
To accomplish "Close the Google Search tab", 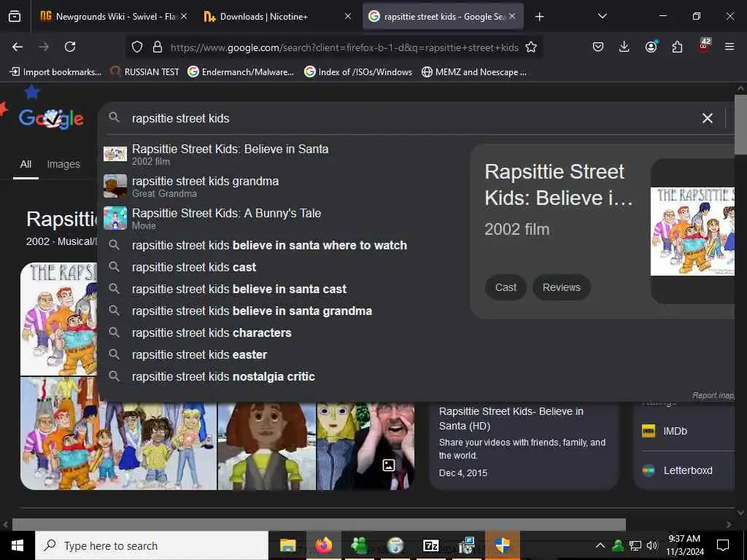I will (x=512, y=17).
